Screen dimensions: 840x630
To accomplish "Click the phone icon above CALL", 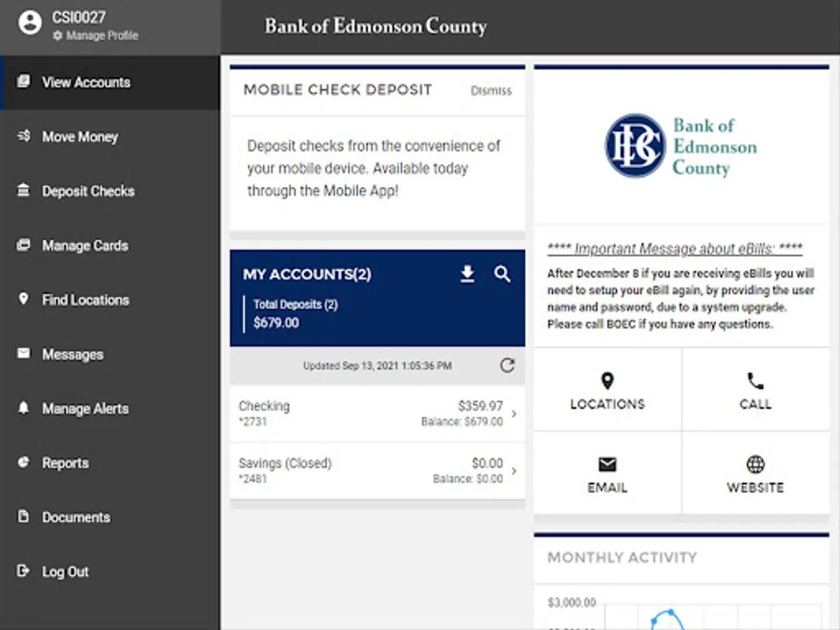I will pyautogui.click(x=755, y=381).
